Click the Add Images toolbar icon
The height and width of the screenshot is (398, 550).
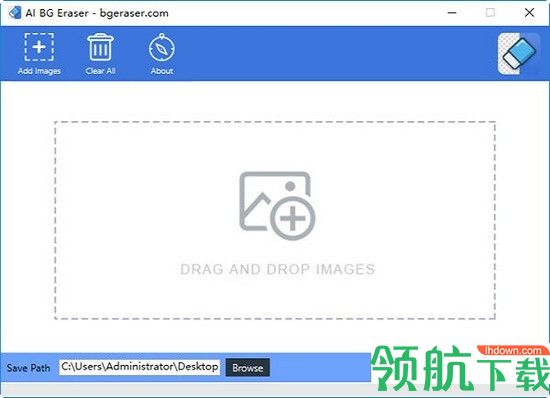[x=39, y=47]
